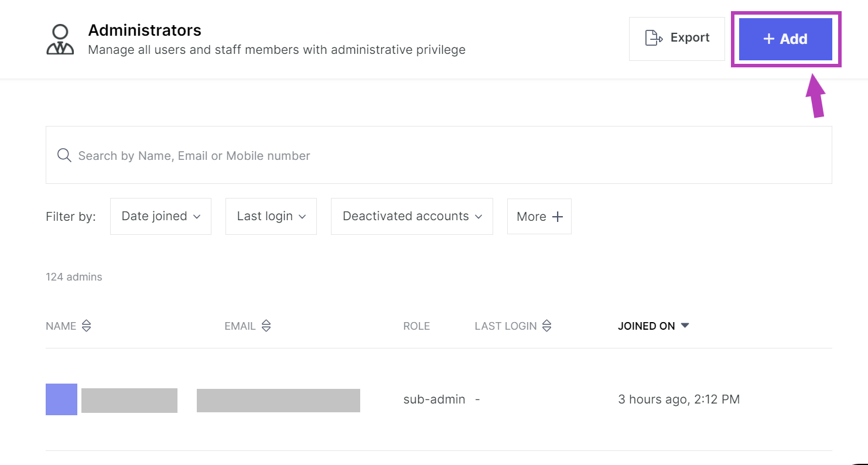Sort by EMAIL using its sort icon
The height and width of the screenshot is (465, 868).
[266, 326]
